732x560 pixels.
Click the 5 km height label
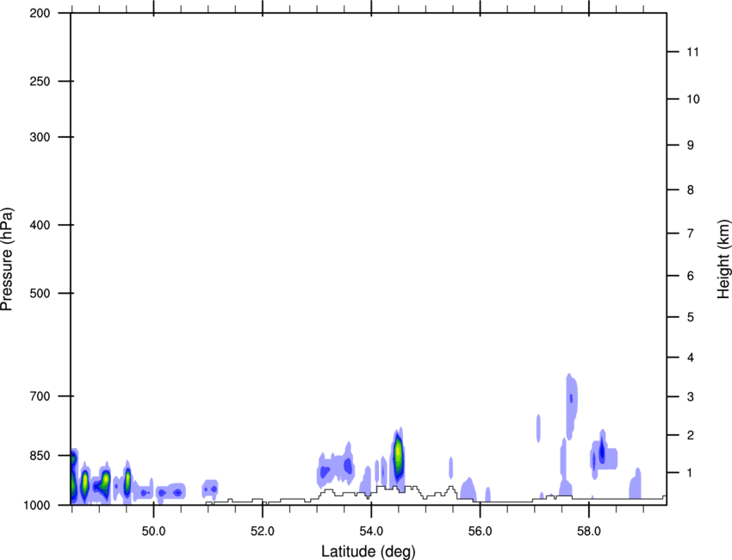pyautogui.click(x=691, y=317)
